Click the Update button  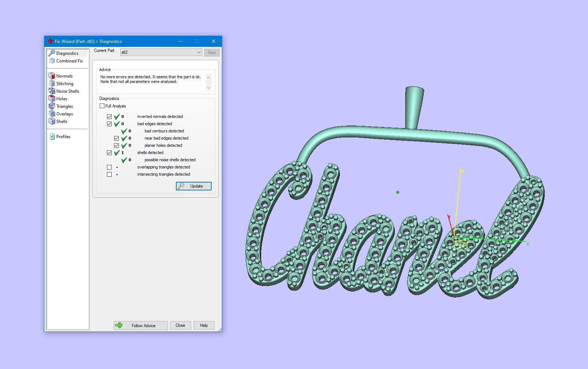[194, 186]
